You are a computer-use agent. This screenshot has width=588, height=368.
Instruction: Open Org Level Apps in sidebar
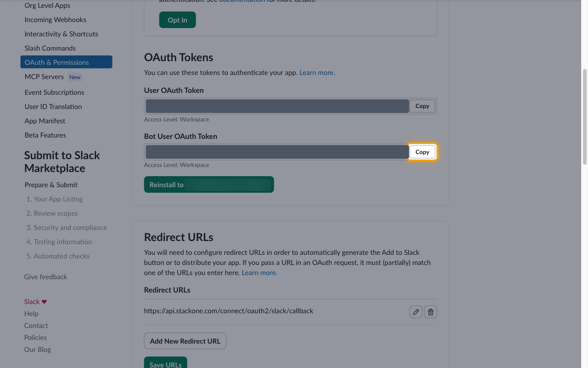47,6
